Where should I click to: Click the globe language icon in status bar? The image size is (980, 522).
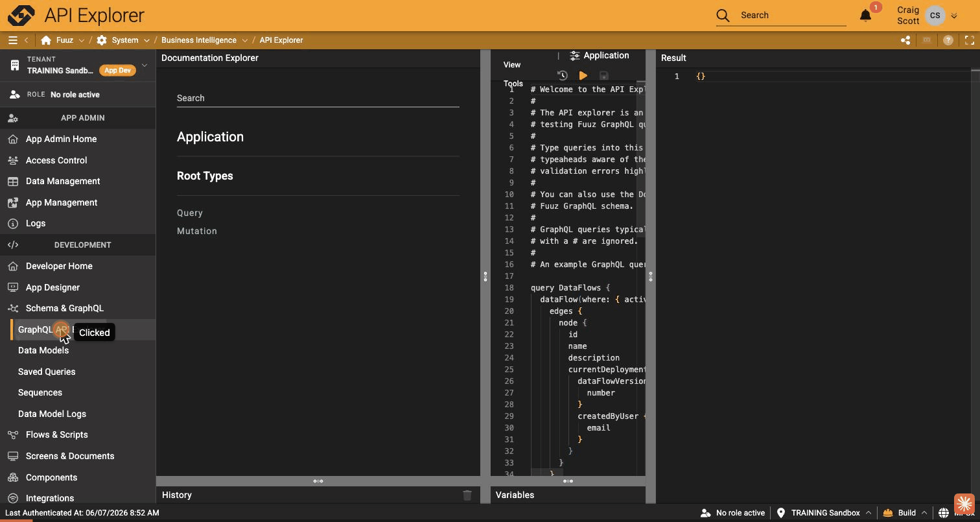pos(944,513)
